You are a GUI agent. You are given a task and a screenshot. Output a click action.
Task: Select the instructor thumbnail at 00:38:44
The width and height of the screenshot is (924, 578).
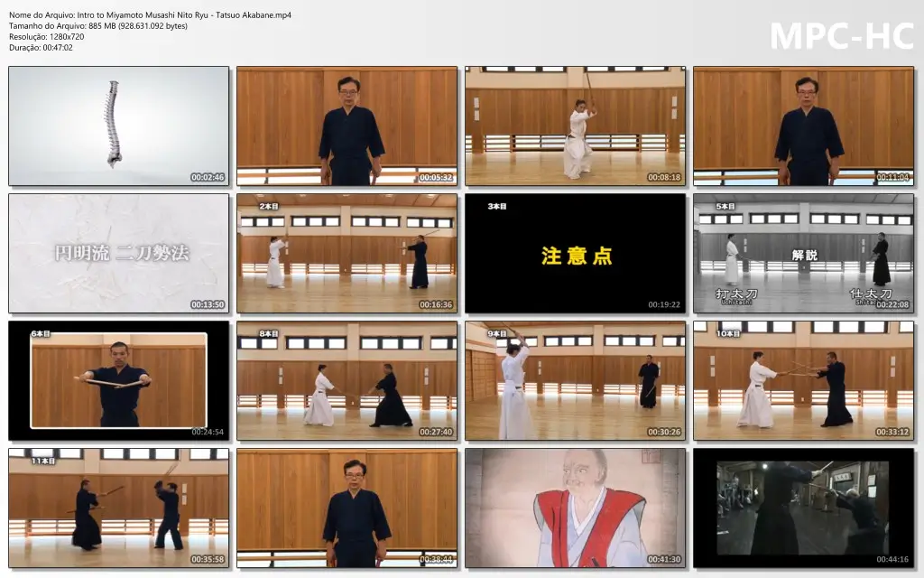click(347, 508)
